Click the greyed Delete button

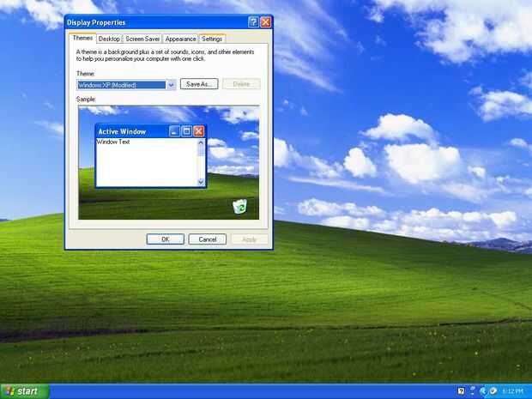[241, 84]
